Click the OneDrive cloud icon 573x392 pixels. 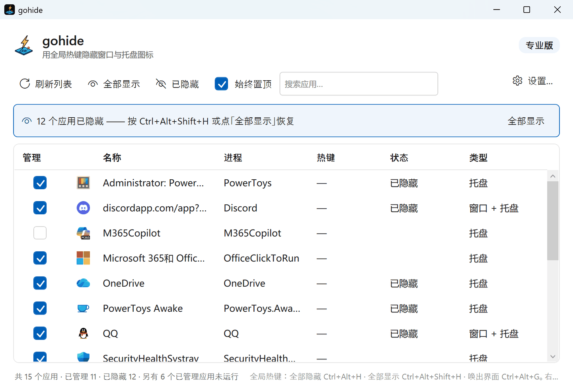[x=83, y=283]
